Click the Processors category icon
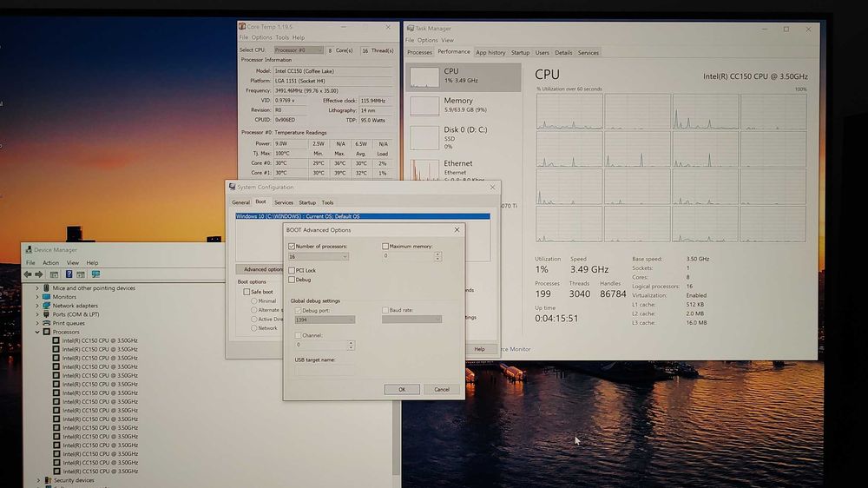 pos(47,332)
